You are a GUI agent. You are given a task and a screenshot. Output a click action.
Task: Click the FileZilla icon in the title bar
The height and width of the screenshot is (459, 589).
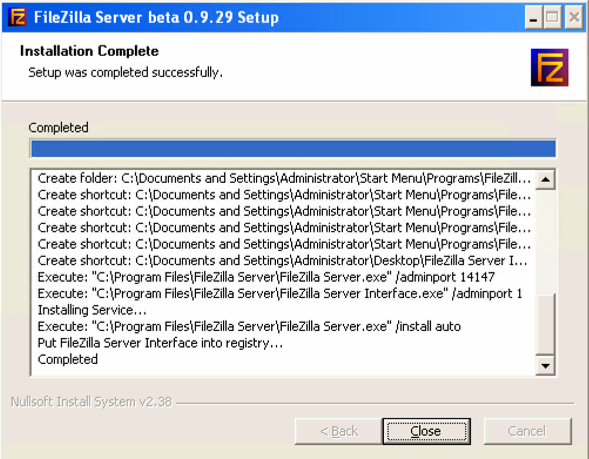17,17
